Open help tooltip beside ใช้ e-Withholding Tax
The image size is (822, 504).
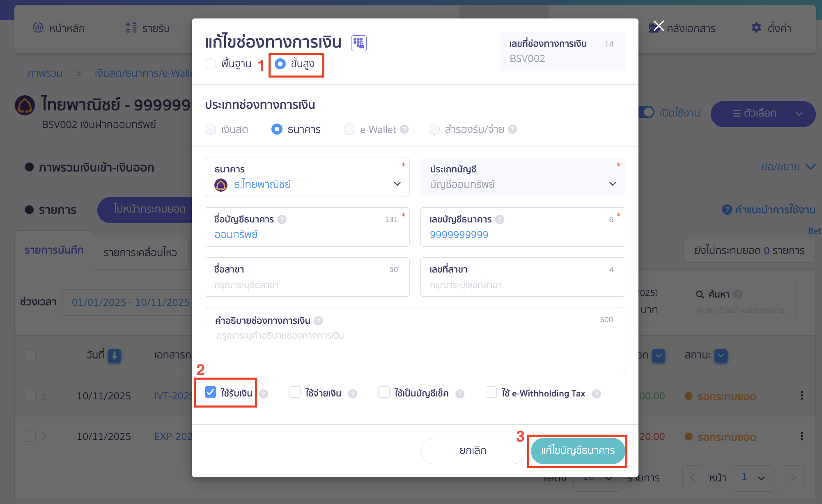597,394
